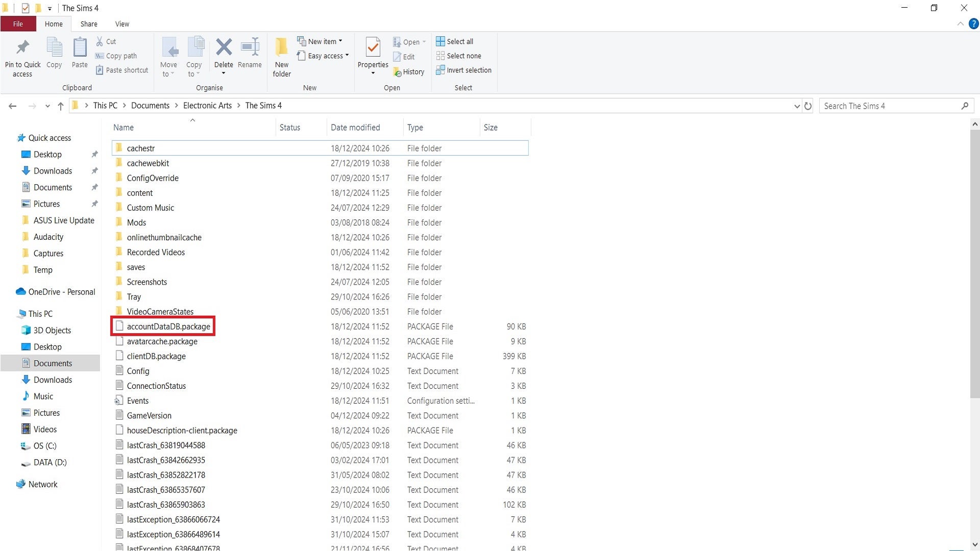This screenshot has height=551, width=980.
Task: Open the address bar history dropdown
Action: click(797, 106)
